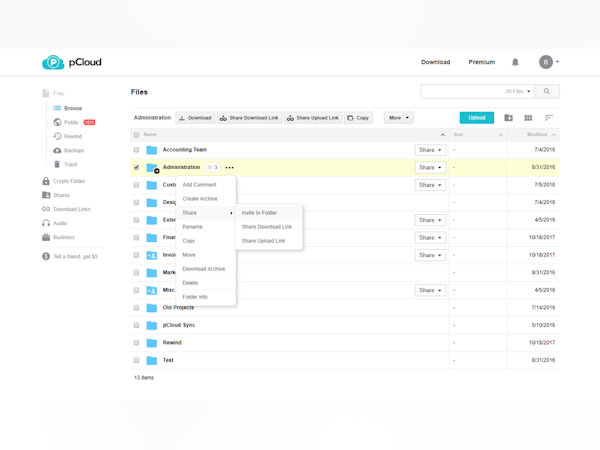Click the Administration comments count badge
This screenshot has width=600, height=450.
coord(212,167)
